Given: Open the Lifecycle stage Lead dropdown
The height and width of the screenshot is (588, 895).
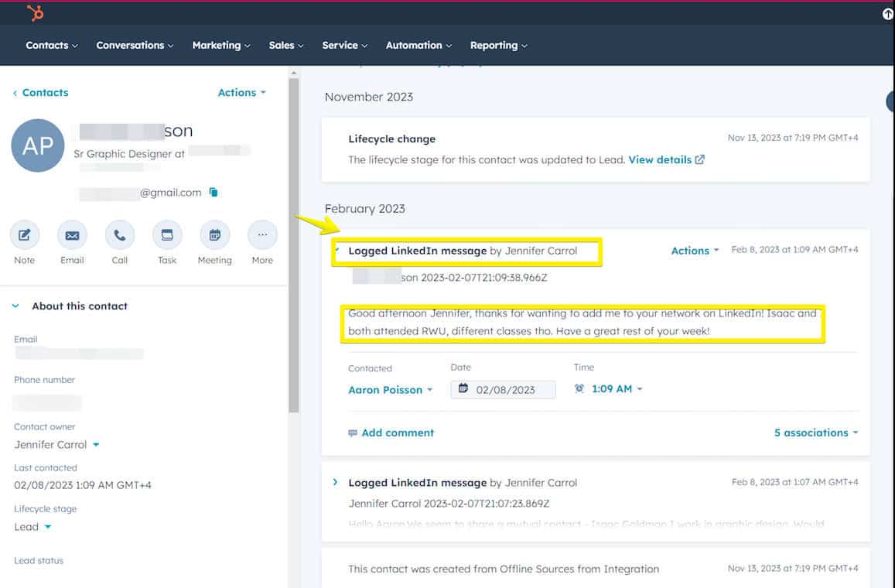Looking at the screenshot, I should [32, 526].
